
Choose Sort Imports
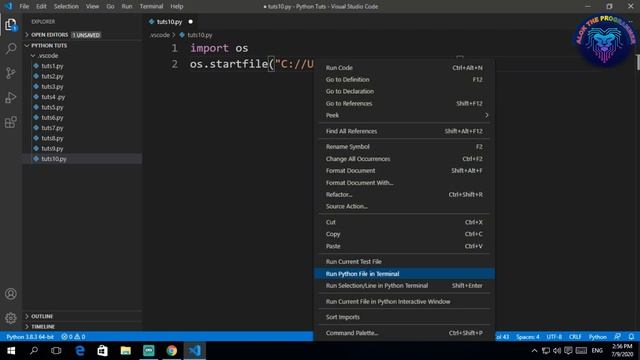pyautogui.click(x=404, y=317)
